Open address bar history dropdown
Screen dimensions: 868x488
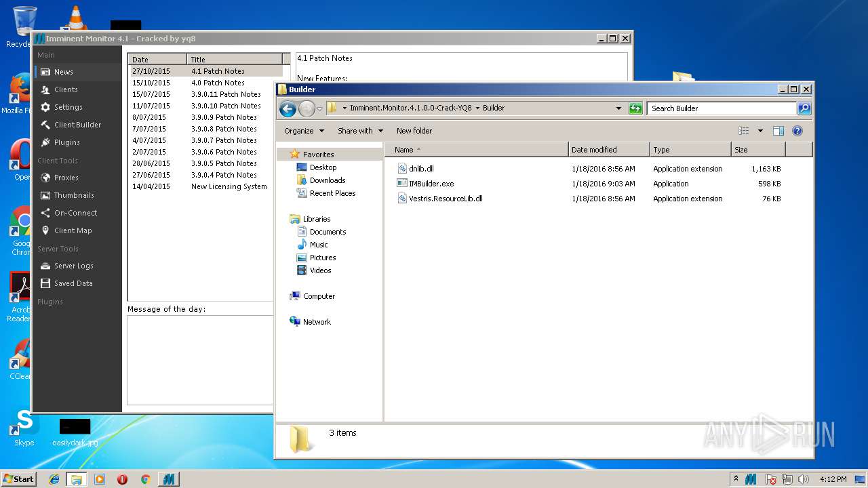(618, 108)
